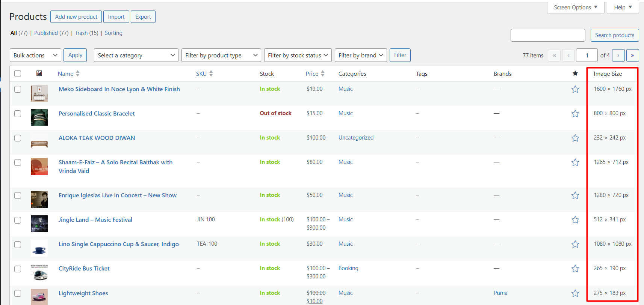Open the Select a category dropdown
Viewport: 644px width, 305px height.
click(x=136, y=56)
